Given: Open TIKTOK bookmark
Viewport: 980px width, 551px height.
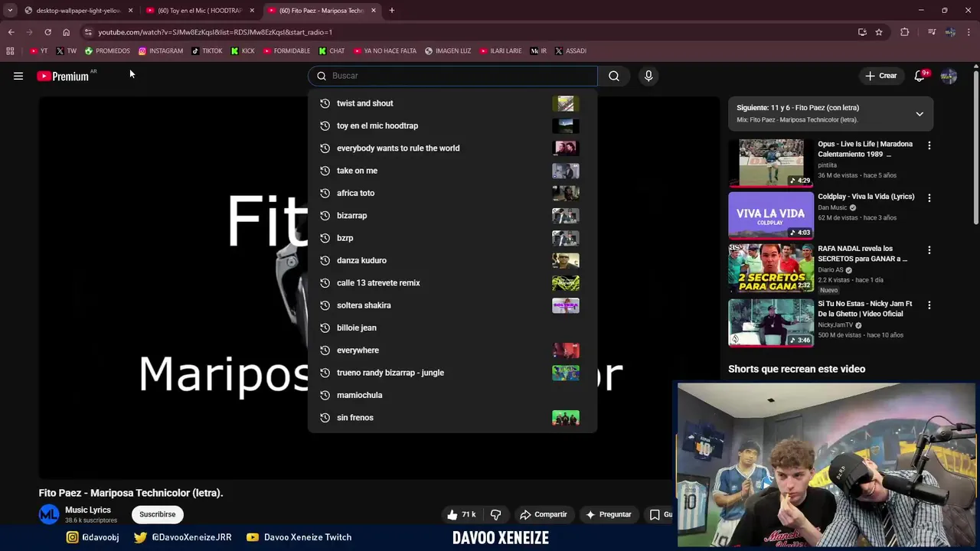Looking at the screenshot, I should pyautogui.click(x=207, y=51).
